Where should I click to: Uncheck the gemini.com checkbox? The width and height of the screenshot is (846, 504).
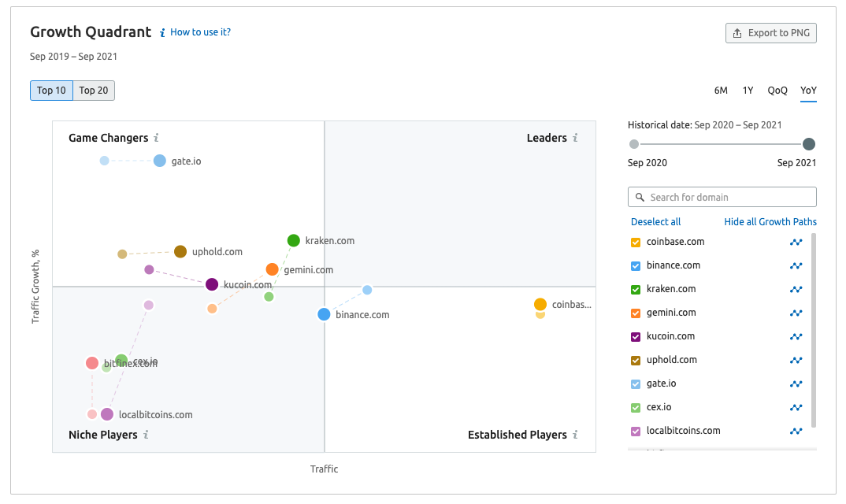click(x=636, y=313)
